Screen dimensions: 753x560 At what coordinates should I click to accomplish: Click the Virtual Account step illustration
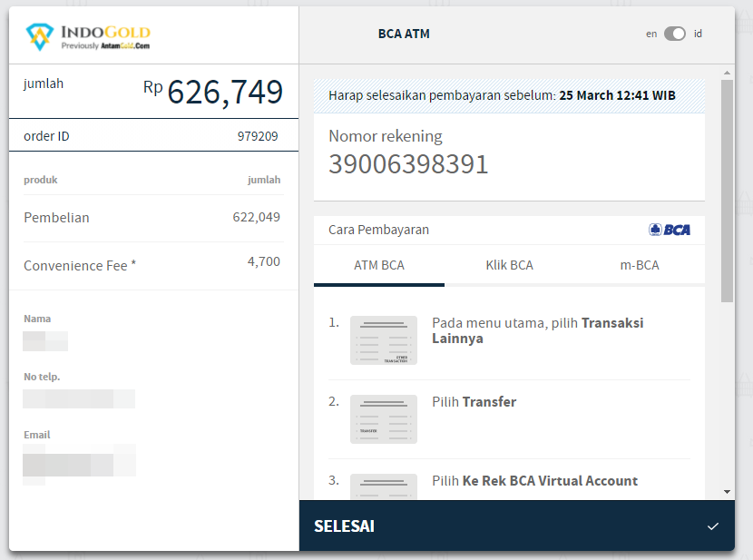click(384, 486)
